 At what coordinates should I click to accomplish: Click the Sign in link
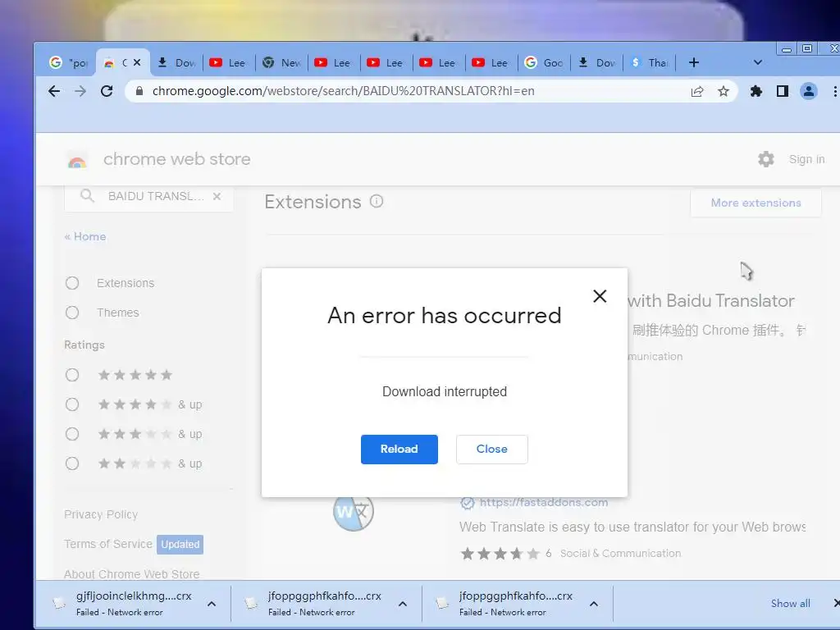point(806,159)
